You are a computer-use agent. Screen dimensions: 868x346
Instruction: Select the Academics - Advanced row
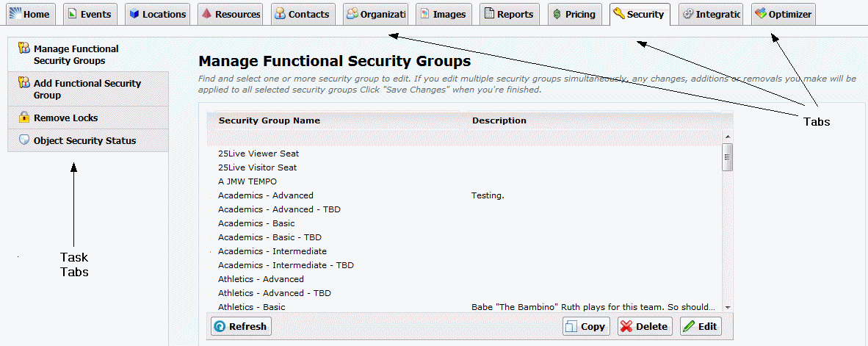465,195
